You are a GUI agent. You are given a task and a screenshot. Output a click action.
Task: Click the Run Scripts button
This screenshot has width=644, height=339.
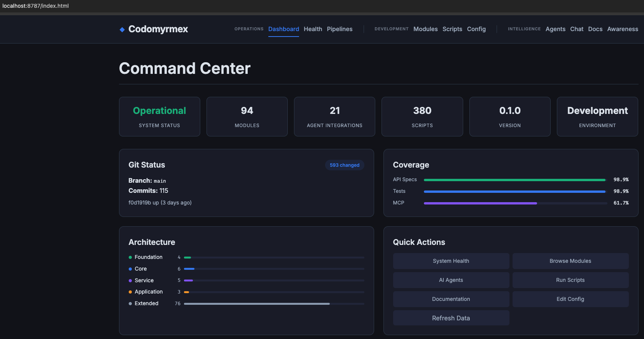[x=570, y=280]
